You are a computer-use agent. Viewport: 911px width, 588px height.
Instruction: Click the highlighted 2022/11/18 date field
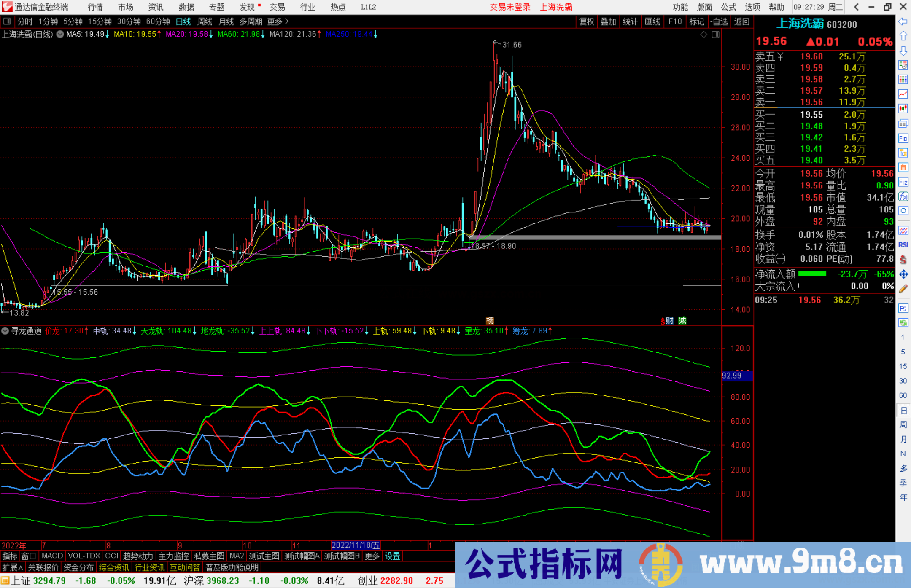pyautogui.click(x=356, y=545)
